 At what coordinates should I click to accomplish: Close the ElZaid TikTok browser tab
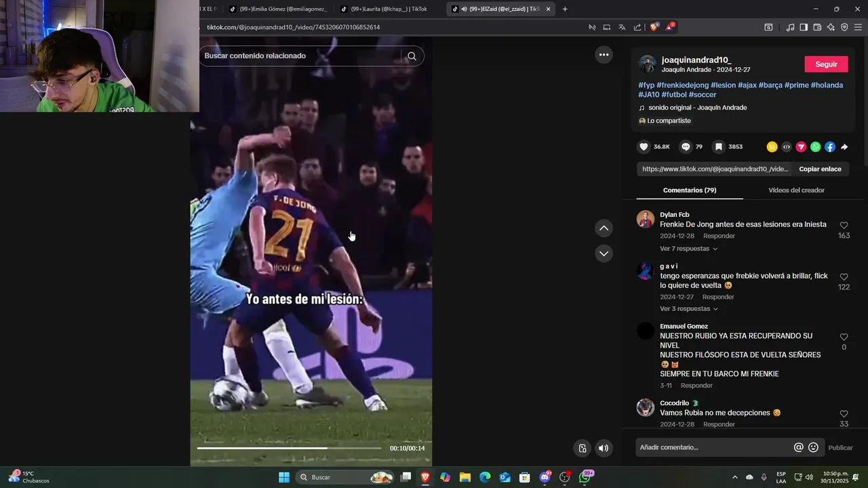click(x=549, y=9)
